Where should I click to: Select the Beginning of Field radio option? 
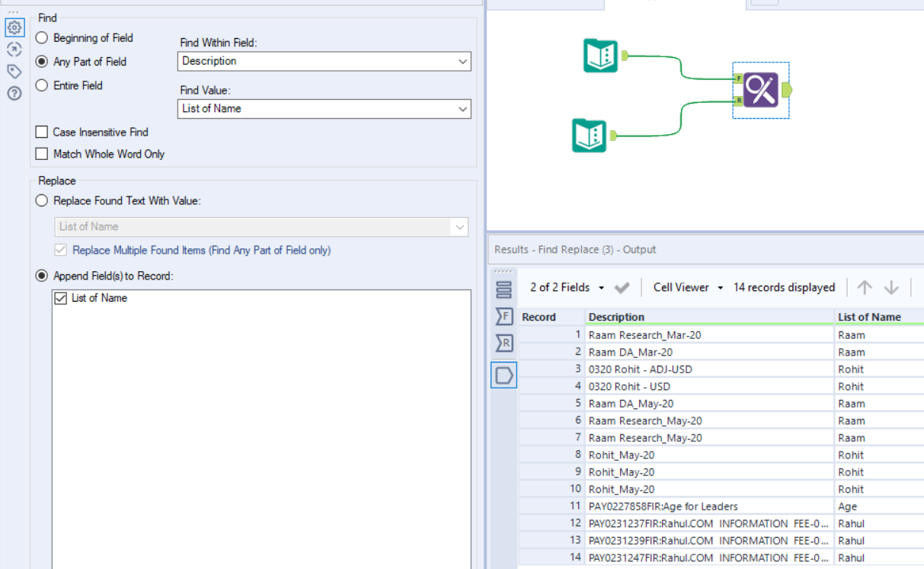[42, 38]
